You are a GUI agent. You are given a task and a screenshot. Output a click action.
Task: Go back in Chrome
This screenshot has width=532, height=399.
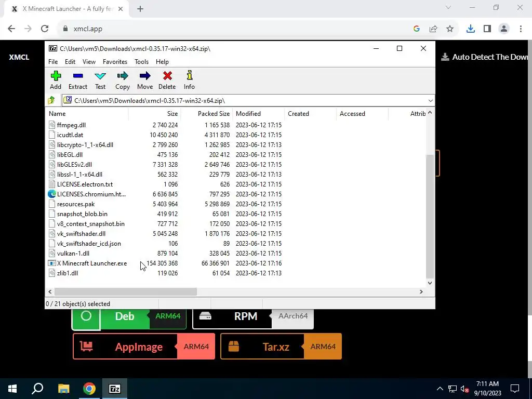(11, 29)
